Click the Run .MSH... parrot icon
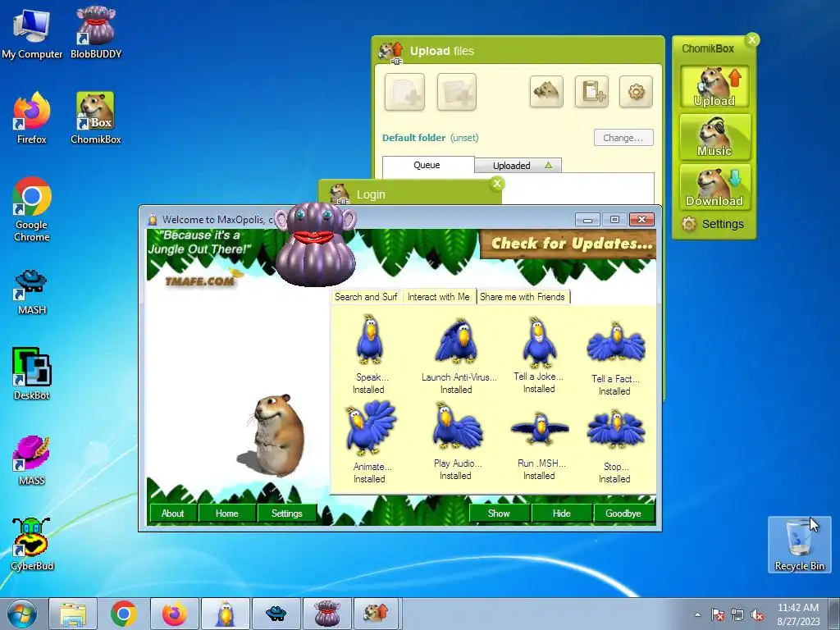Image resolution: width=840 pixels, height=630 pixels. click(x=539, y=428)
